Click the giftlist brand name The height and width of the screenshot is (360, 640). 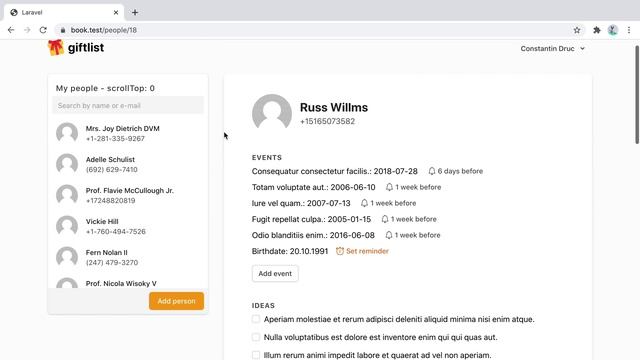click(x=86, y=48)
